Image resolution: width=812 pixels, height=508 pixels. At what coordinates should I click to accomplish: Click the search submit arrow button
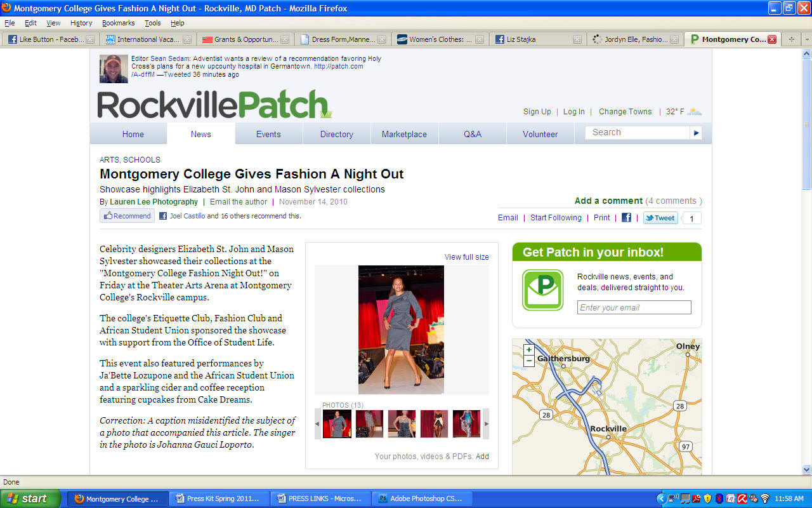click(697, 133)
